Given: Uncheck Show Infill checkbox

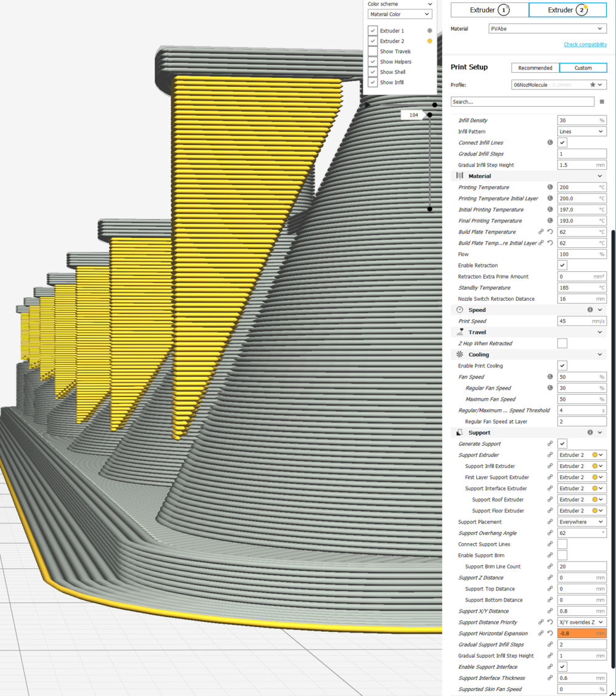Looking at the screenshot, I should click(373, 82).
